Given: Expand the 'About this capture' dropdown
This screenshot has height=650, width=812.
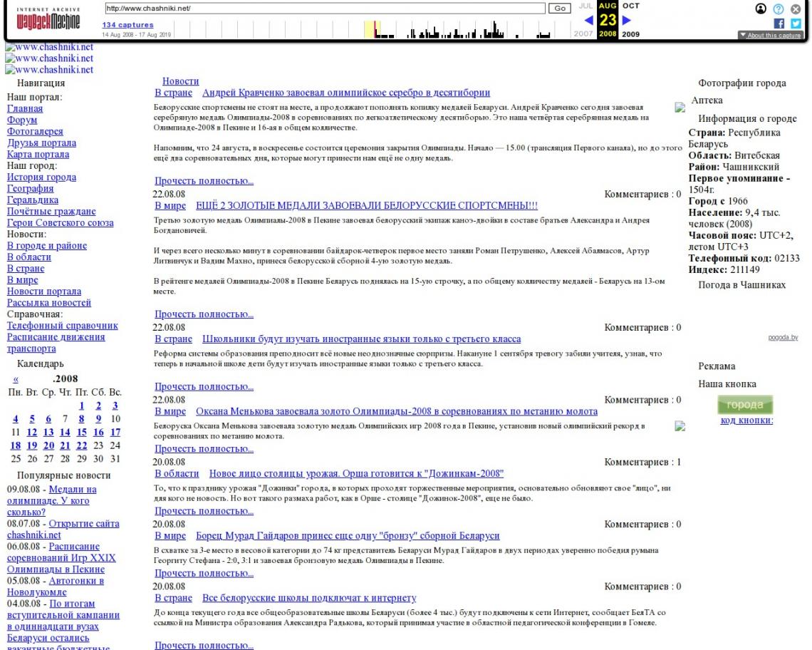Looking at the screenshot, I should pyautogui.click(x=771, y=35).
